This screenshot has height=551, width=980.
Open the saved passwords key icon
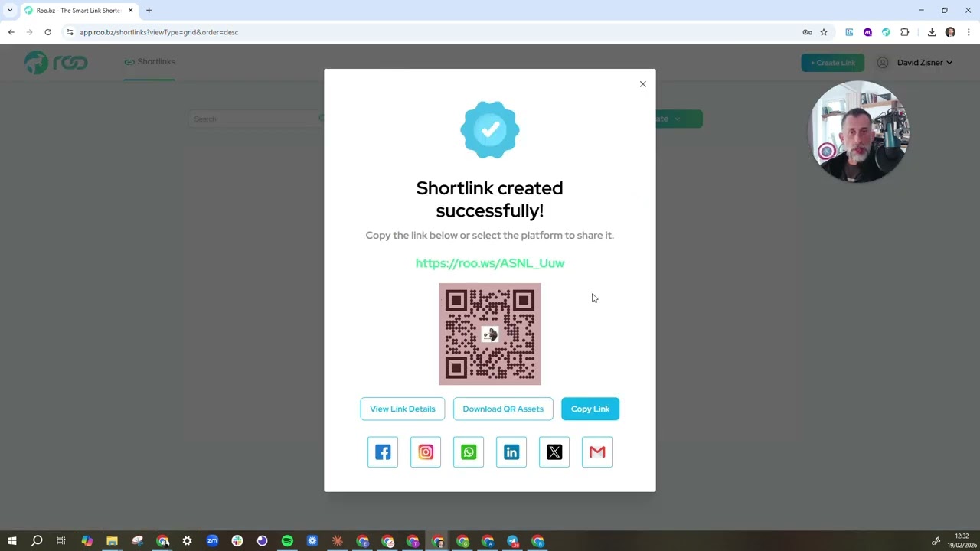[x=807, y=32]
